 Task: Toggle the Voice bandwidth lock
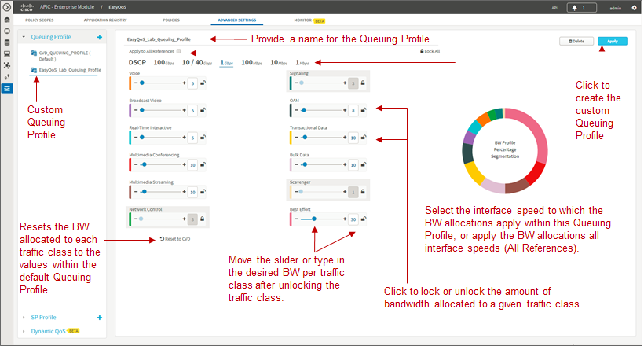203,83
